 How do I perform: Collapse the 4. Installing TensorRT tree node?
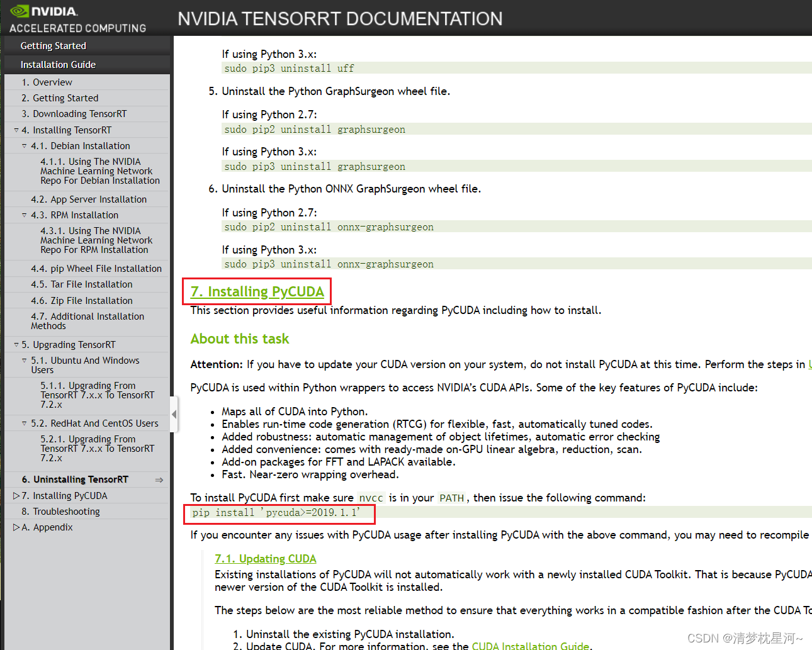pos(16,130)
